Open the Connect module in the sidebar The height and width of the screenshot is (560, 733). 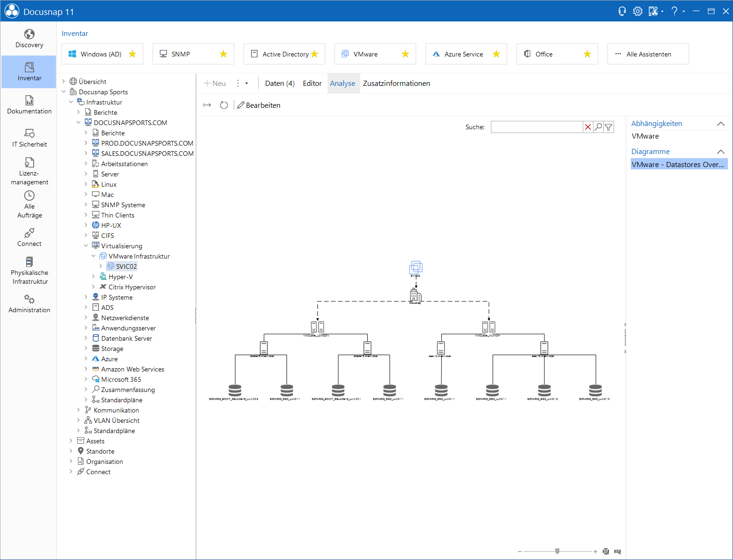pyautogui.click(x=29, y=238)
